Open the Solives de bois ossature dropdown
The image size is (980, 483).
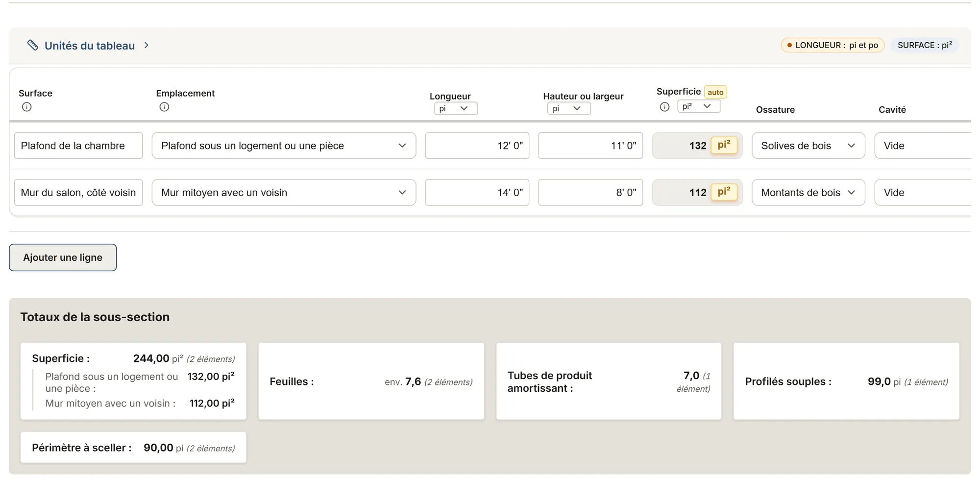(808, 146)
